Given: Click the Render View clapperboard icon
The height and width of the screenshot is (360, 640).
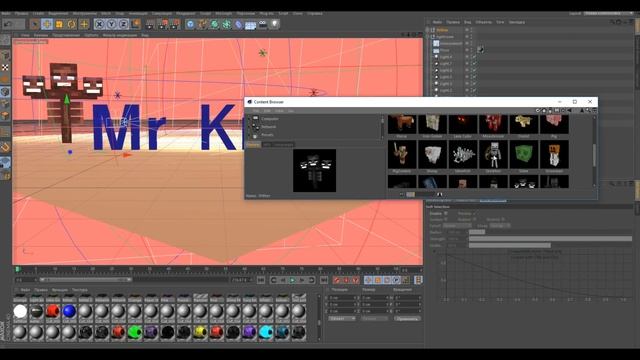Looking at the screenshot, I should [x=150, y=24].
